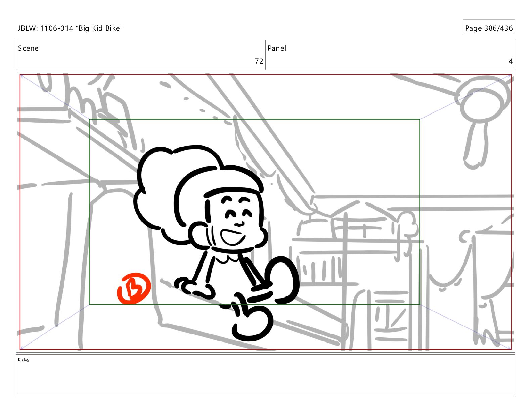The width and height of the screenshot is (532, 411).
Task: Click the 'Scene' label
Action: click(28, 48)
